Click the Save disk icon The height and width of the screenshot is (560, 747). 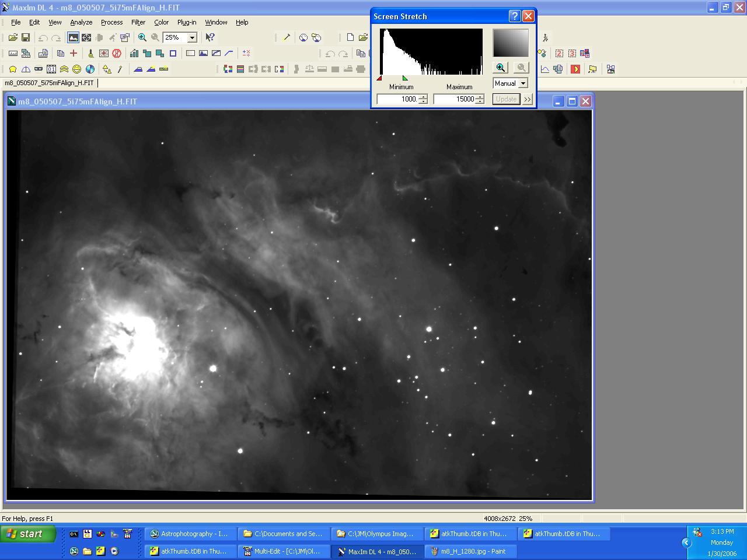coord(26,37)
